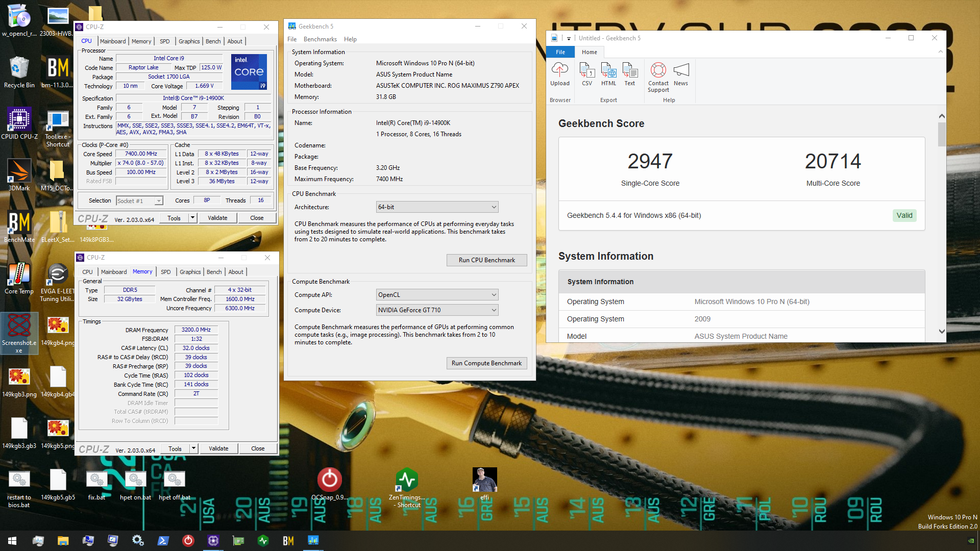Click Tools button in top CPU-Z window
Image resolution: width=980 pixels, height=551 pixels.
coord(174,218)
